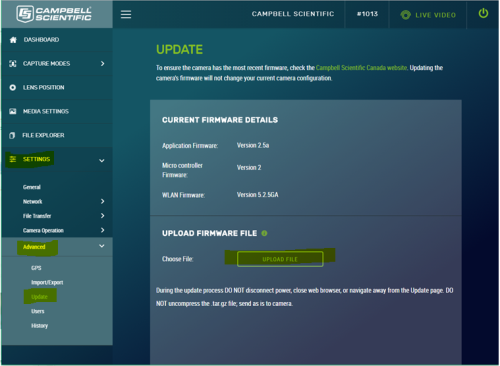Click the Dashboard home icon

pos(13,40)
